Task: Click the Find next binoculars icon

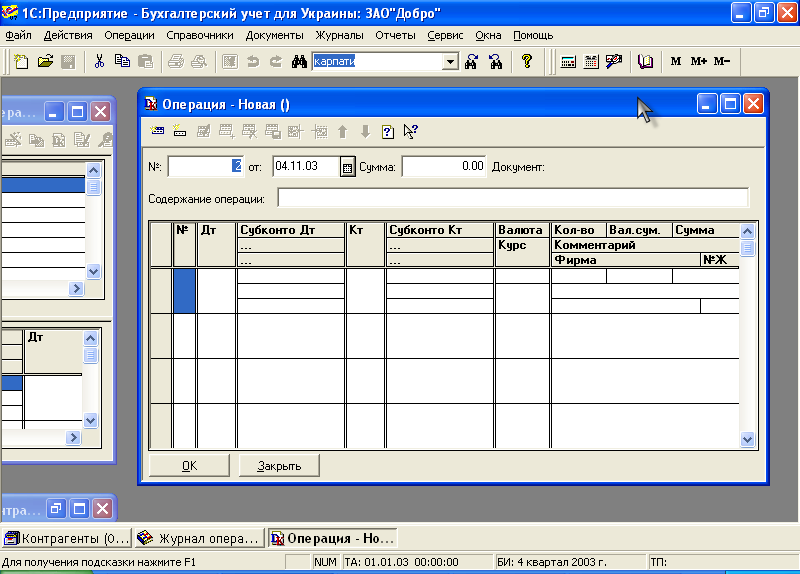Action: (x=471, y=62)
